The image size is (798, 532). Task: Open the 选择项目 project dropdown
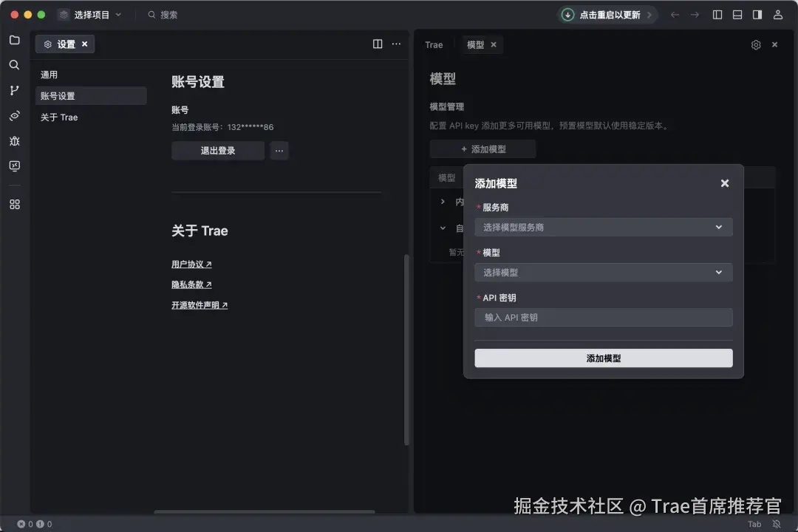tap(90, 15)
